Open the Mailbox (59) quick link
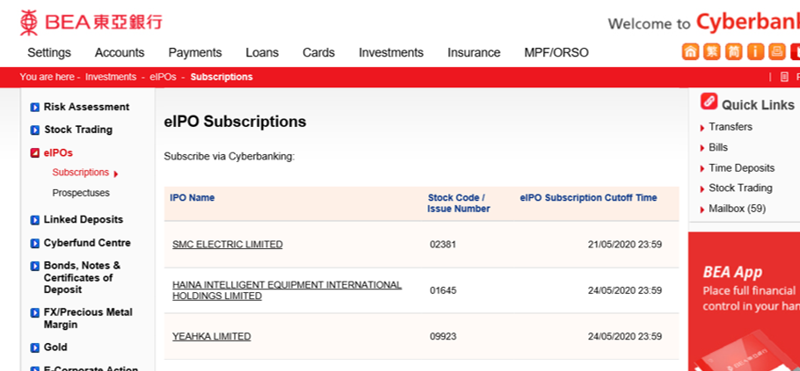This screenshot has width=800, height=371. [x=737, y=209]
